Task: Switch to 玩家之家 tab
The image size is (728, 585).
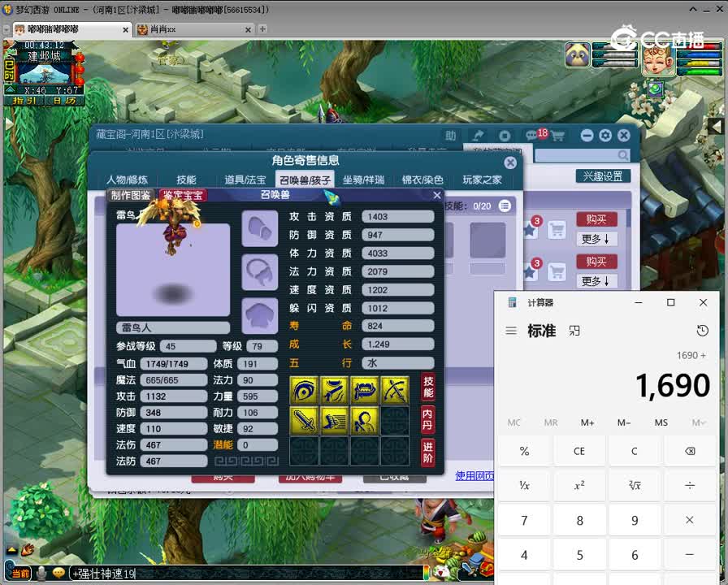Action: (482, 180)
